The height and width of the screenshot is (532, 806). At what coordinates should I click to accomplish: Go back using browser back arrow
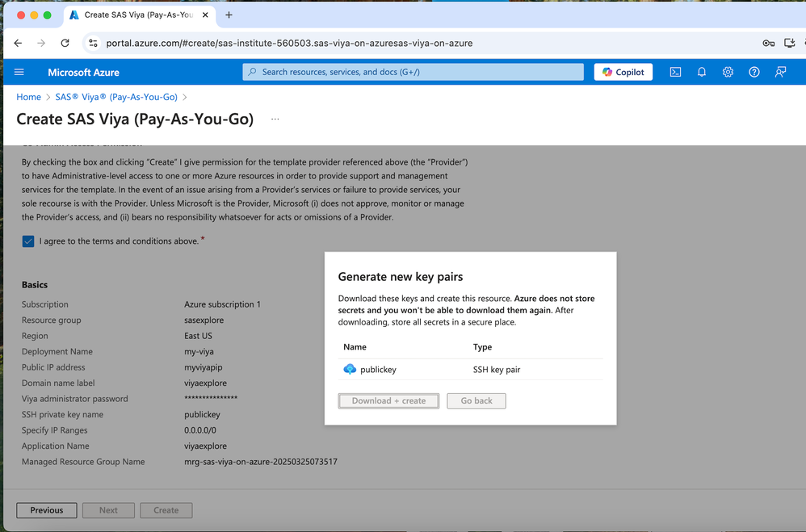[x=18, y=43]
